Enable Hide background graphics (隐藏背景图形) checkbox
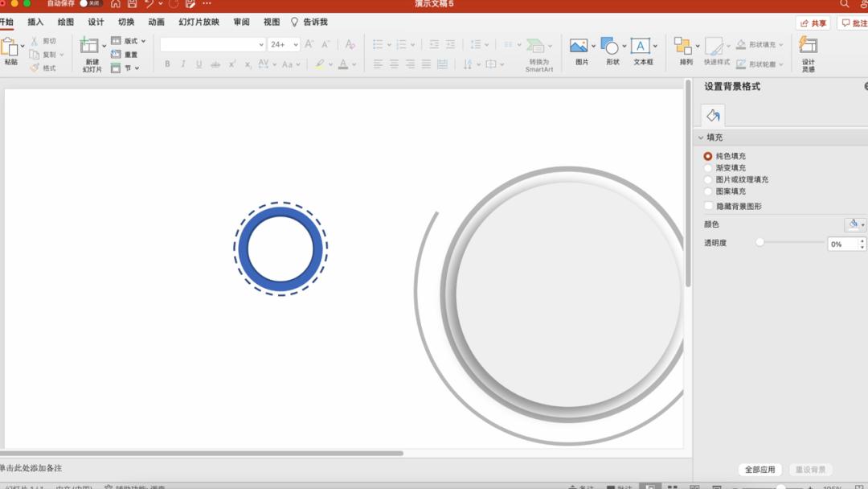 [x=708, y=207]
